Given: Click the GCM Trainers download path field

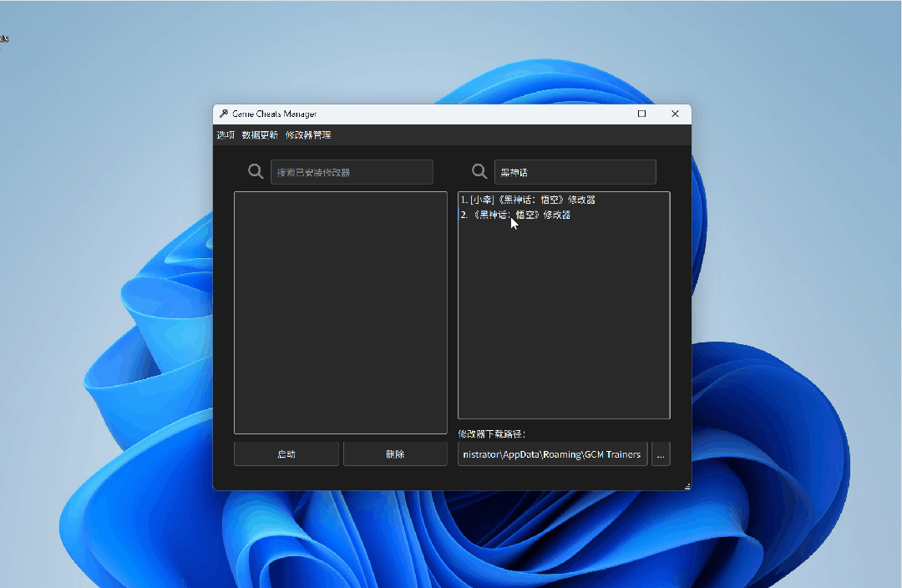Looking at the screenshot, I should point(552,454).
